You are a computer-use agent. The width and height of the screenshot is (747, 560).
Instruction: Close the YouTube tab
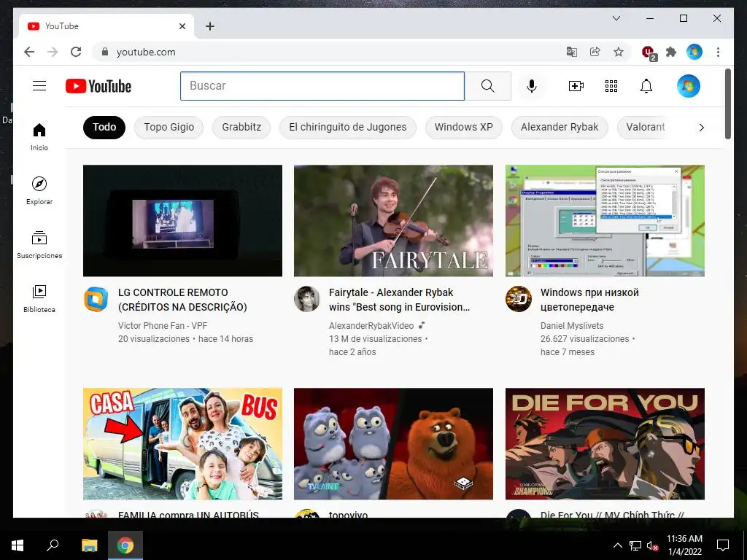coord(182,26)
